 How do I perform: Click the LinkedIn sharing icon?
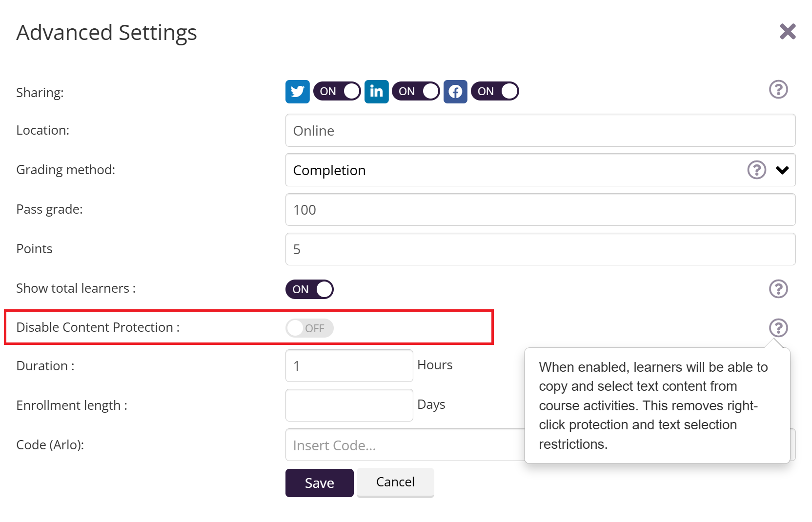[x=376, y=92]
